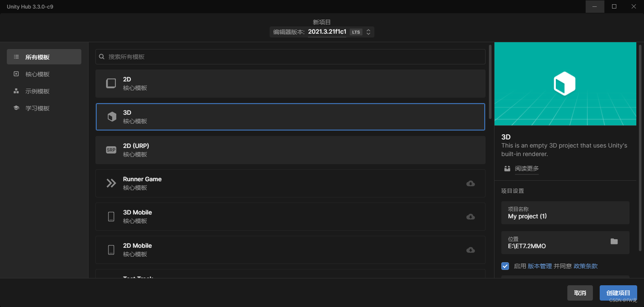Open the 政策条款 link

tap(586, 266)
